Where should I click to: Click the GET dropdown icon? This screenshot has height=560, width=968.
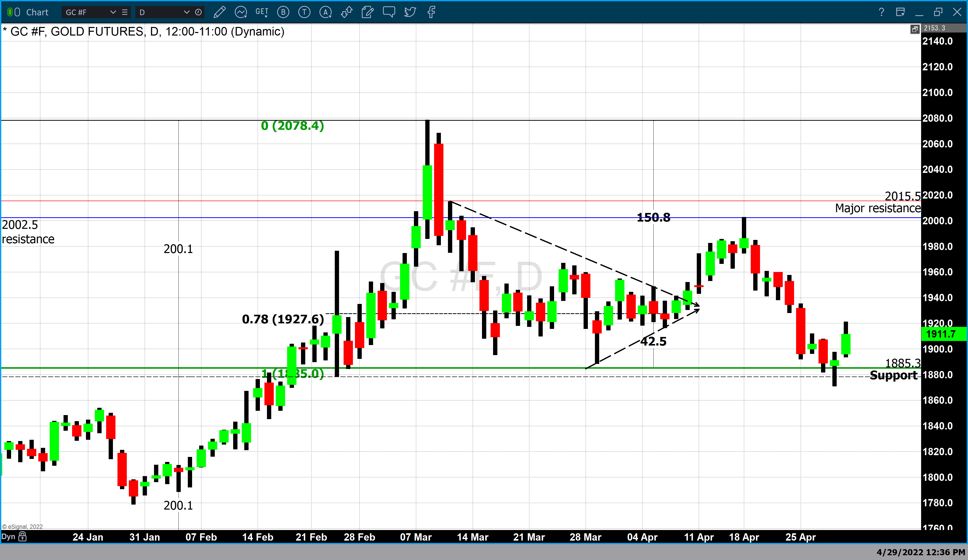tap(262, 12)
